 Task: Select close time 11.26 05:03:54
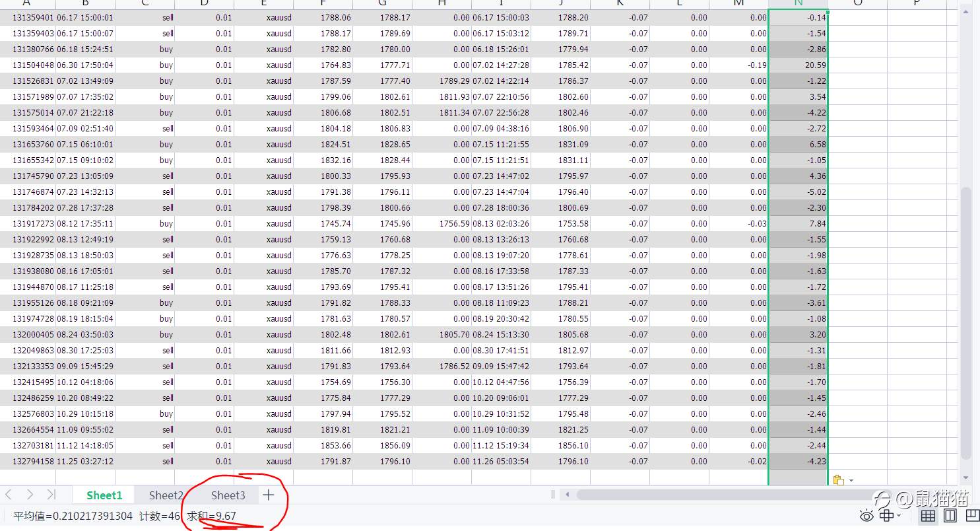coord(501,462)
